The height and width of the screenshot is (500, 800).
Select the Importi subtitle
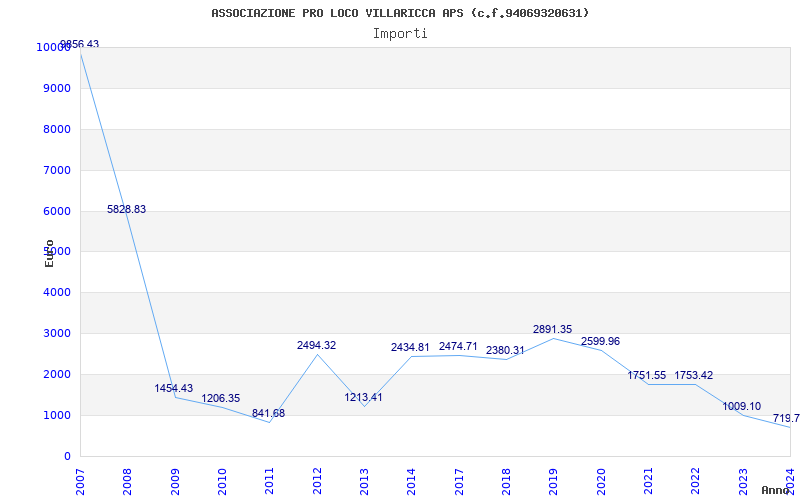pyautogui.click(x=400, y=34)
